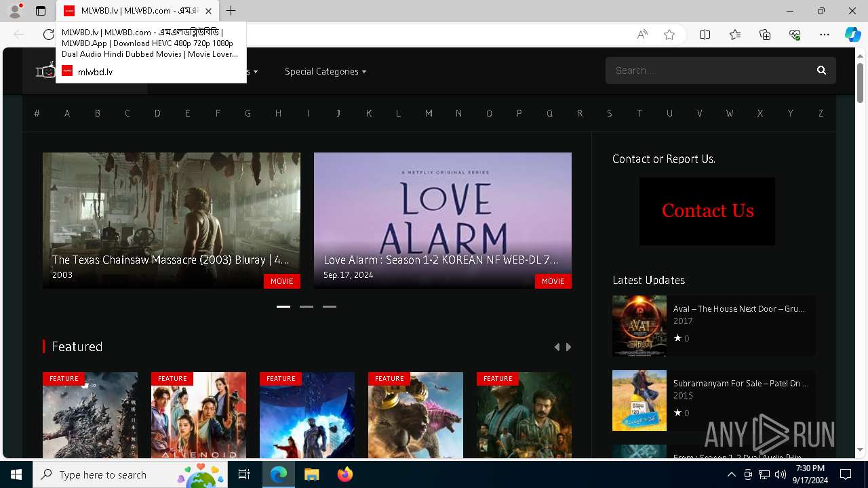Screen dimensions: 868x488
Task: Open the Godzilla featured poster
Action: (90, 415)
